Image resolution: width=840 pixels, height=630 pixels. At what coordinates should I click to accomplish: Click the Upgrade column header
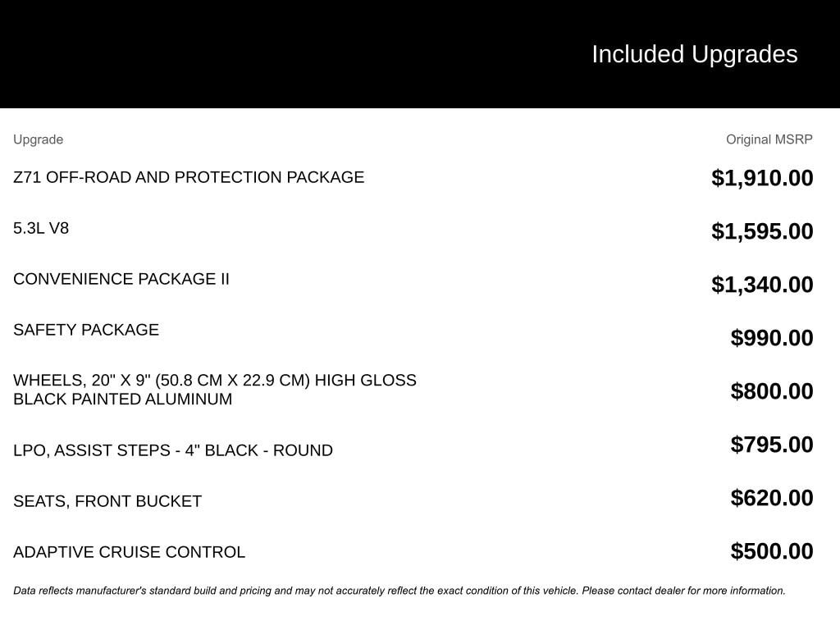(38, 139)
